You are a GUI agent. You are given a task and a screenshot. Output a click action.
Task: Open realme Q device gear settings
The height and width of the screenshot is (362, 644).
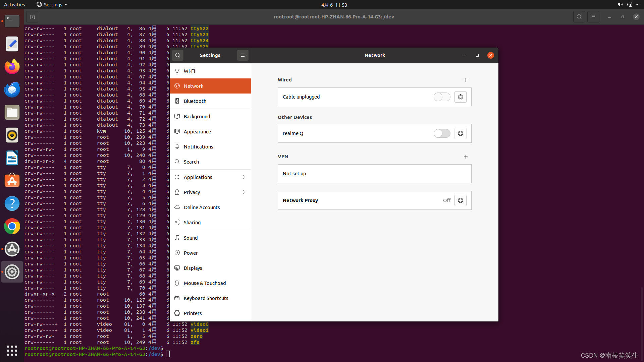(x=460, y=133)
